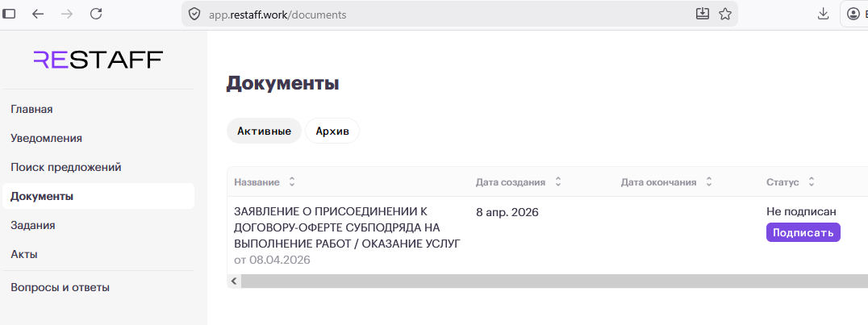This screenshot has height=325, width=868.
Task: Click the RESTAFF logo
Action: click(x=98, y=60)
